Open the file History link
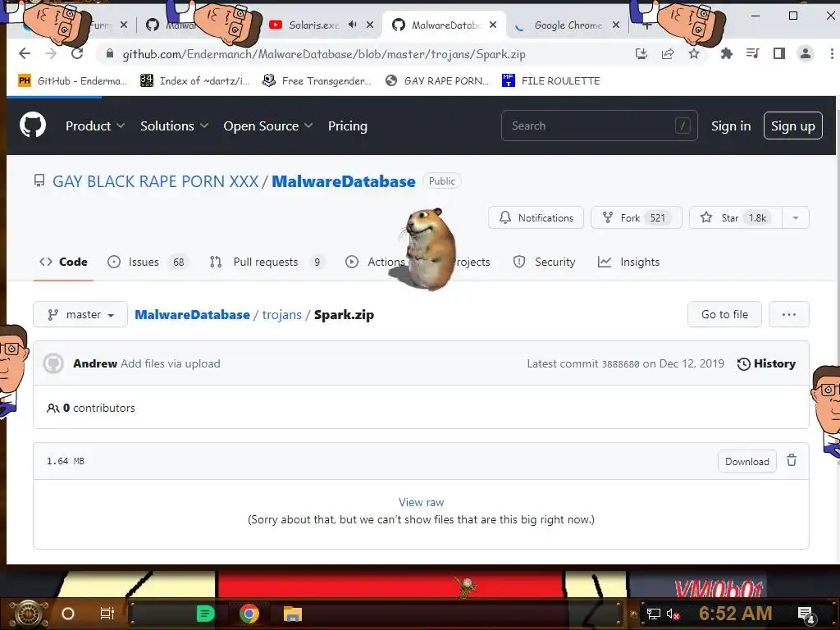 (767, 363)
